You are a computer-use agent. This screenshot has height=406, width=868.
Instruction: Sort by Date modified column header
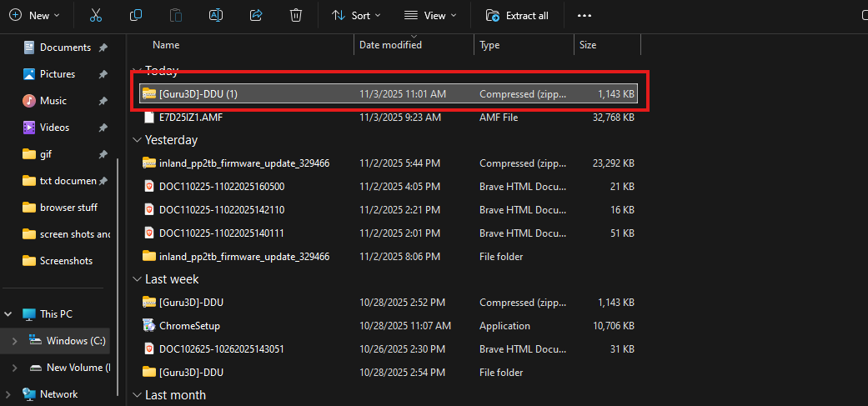(x=390, y=45)
